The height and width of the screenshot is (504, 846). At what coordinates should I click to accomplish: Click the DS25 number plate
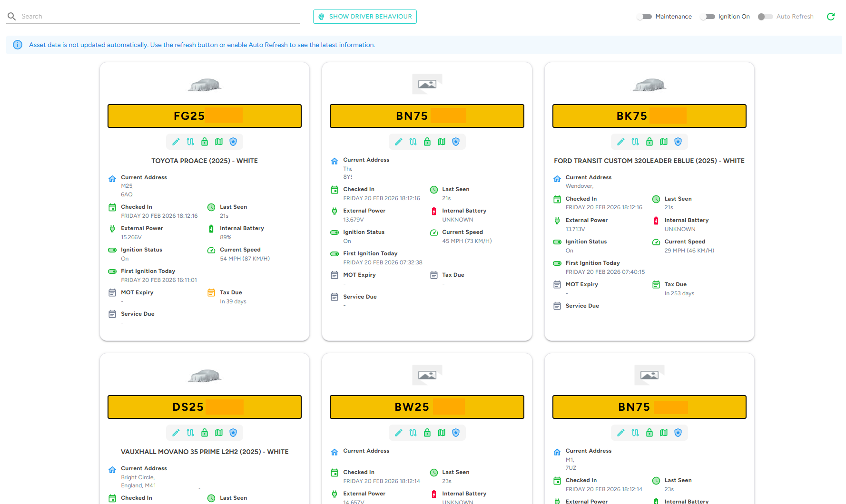[205, 407]
